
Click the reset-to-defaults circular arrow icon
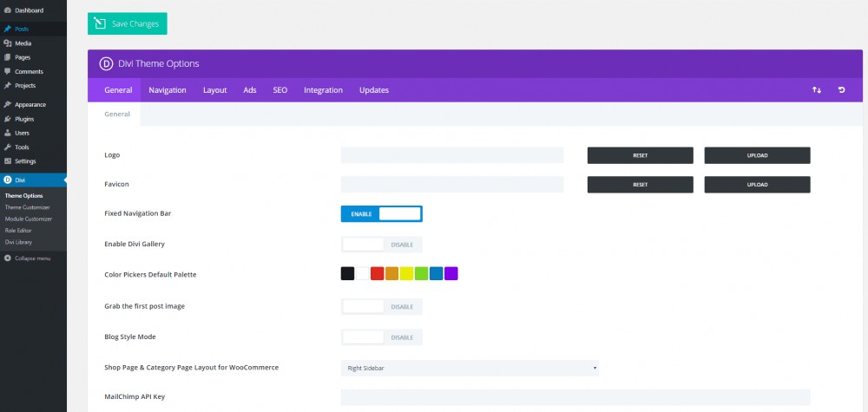click(841, 90)
